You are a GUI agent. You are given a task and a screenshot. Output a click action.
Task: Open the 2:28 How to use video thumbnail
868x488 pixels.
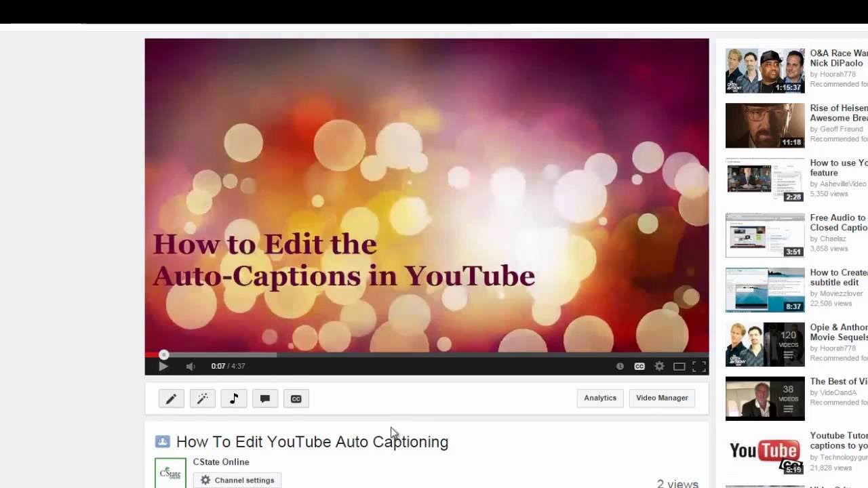(765, 180)
